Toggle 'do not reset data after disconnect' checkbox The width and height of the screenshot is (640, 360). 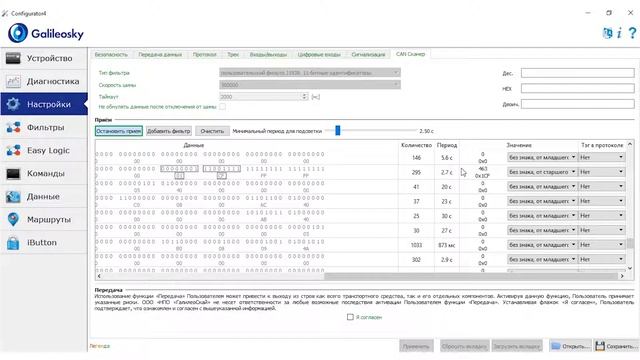[222, 107]
